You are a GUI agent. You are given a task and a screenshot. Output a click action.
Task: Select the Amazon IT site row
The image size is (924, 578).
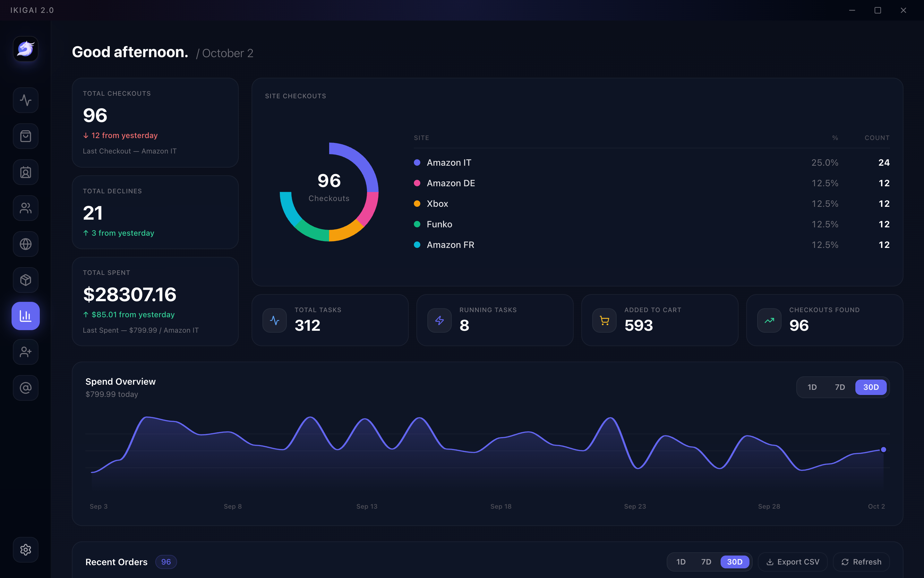(652, 162)
